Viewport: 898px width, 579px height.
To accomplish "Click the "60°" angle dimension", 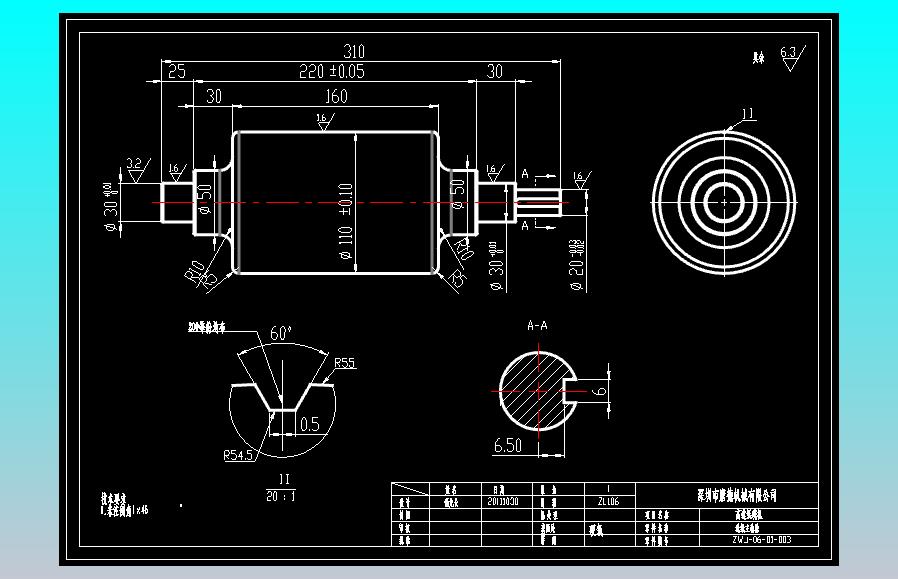I will coord(281,333).
